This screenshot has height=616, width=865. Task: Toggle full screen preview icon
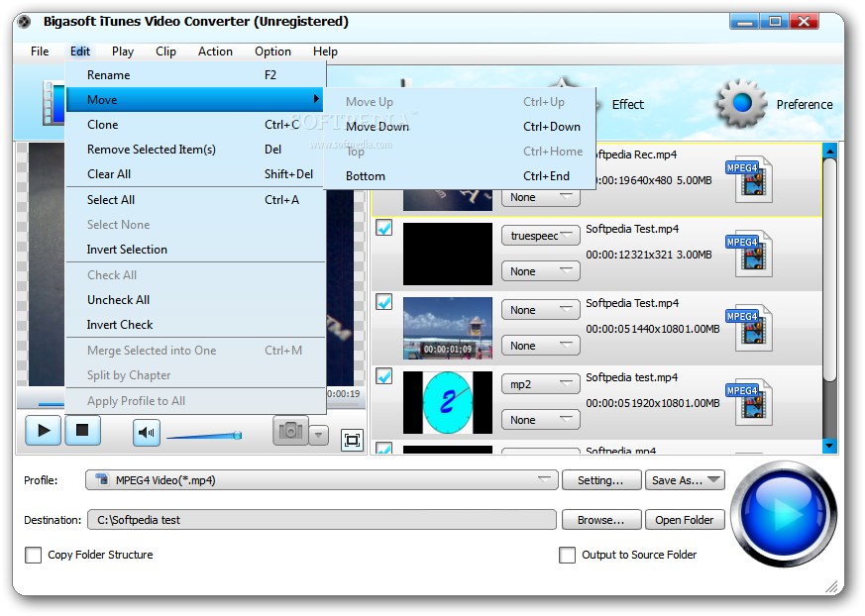pos(352,440)
